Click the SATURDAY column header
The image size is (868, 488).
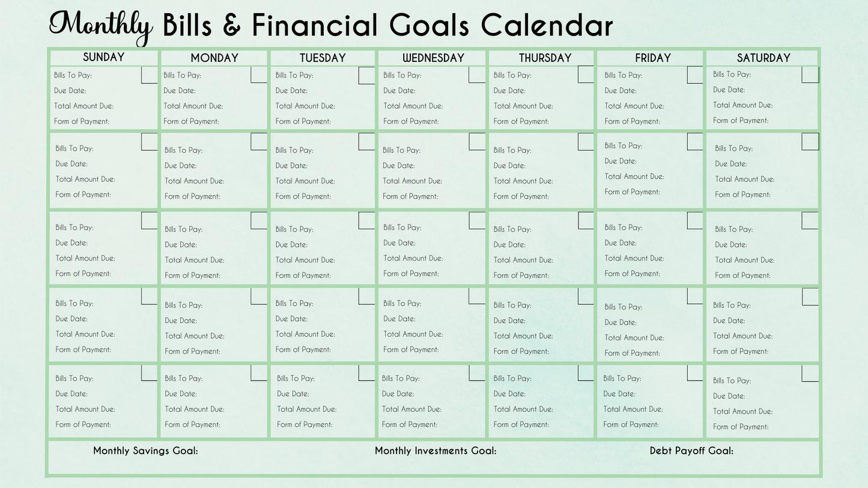tap(763, 58)
